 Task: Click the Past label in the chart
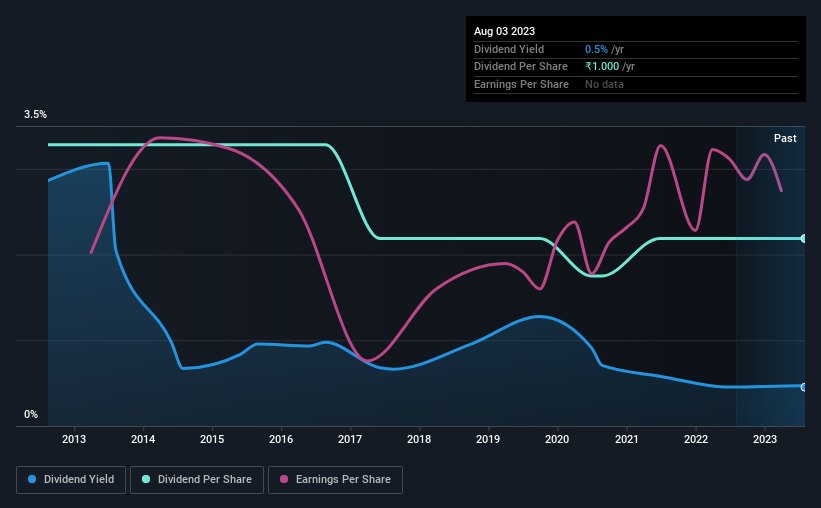(785, 138)
